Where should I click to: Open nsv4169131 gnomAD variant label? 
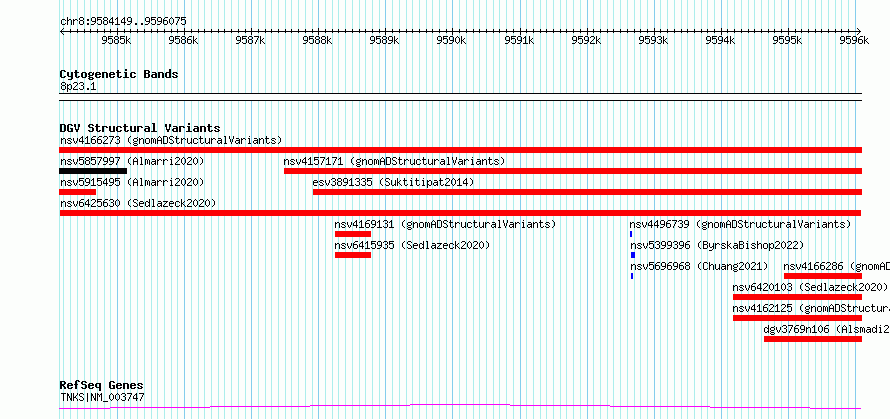(x=446, y=224)
